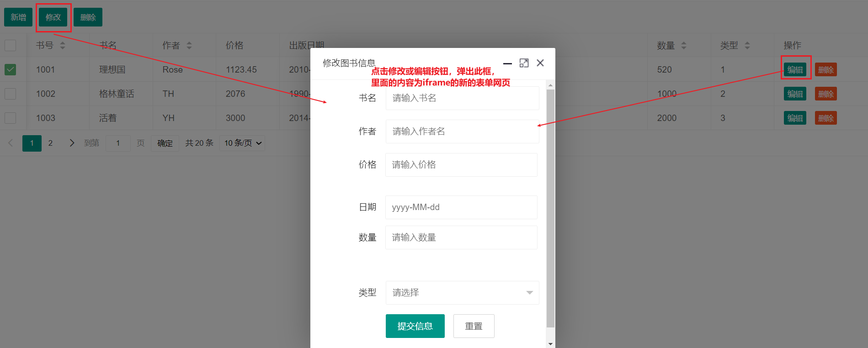Screen dimensions: 868x348
Task: Close the 修改图书信息 dialog
Action: coord(540,63)
